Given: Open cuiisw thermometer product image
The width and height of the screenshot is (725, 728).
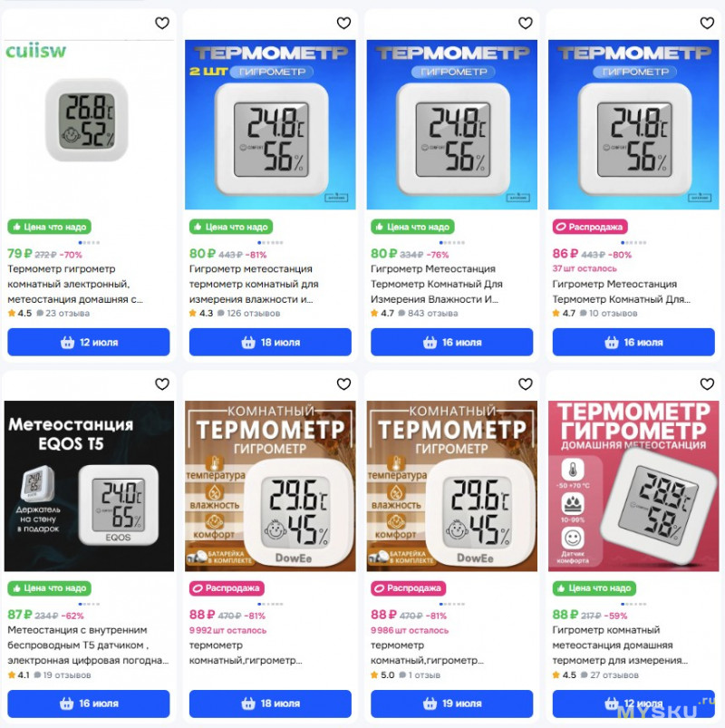Looking at the screenshot, I should 89,124.
